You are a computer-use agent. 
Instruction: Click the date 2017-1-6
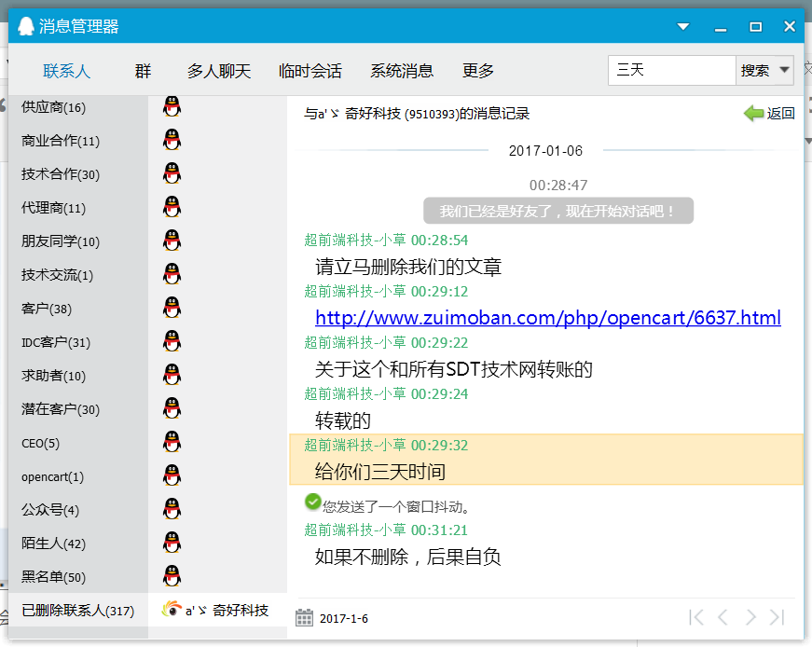click(344, 618)
